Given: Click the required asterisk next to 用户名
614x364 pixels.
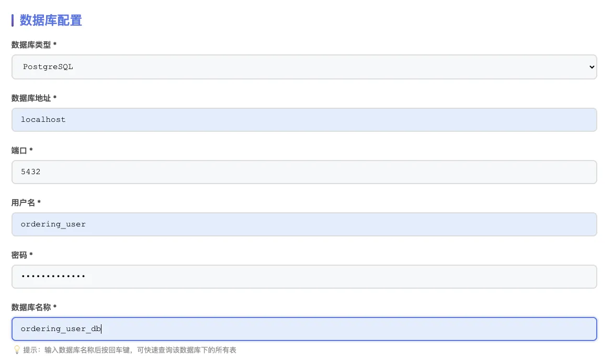Looking at the screenshot, I should click(39, 202).
